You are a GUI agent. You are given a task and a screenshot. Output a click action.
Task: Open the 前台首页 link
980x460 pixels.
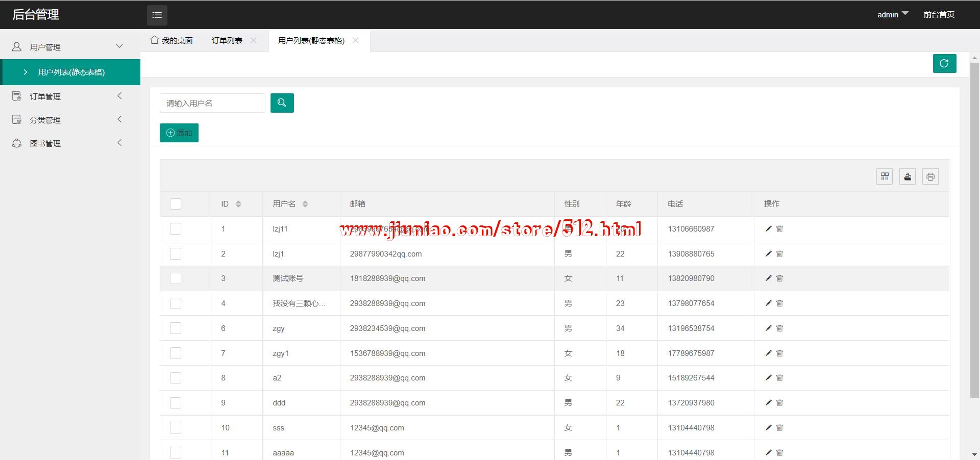pos(939,14)
